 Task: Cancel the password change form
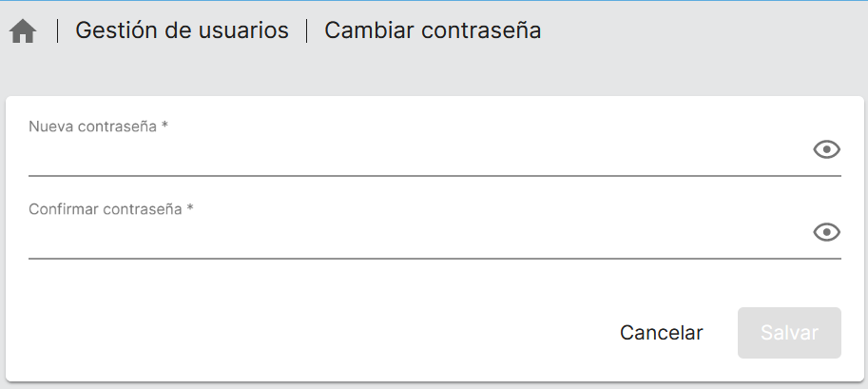(661, 333)
